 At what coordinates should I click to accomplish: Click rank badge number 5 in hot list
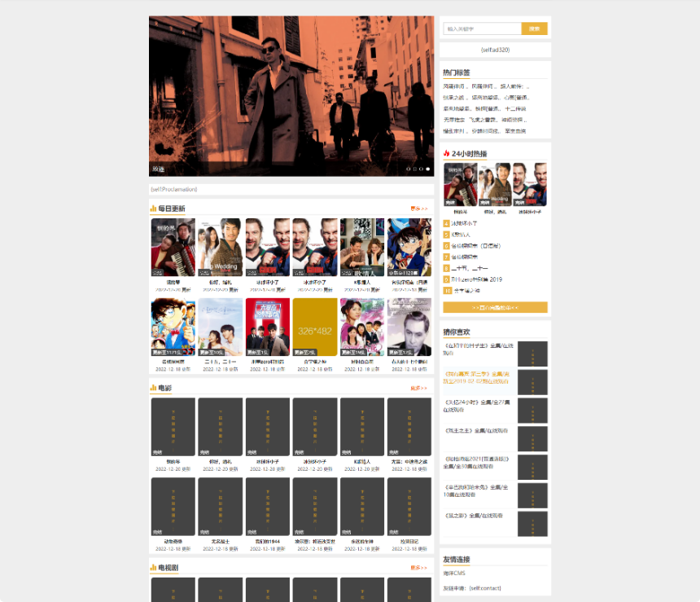click(x=446, y=235)
